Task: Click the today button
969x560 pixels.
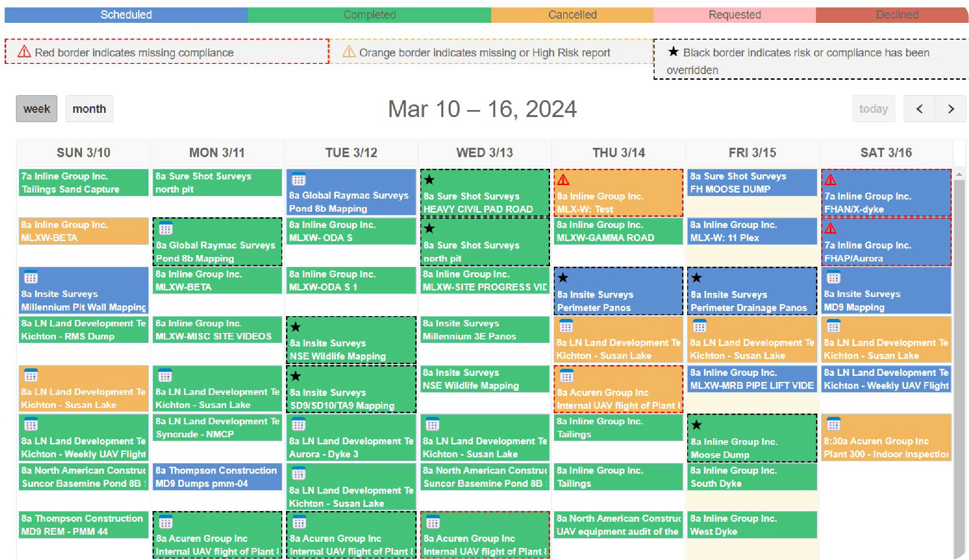Action: pyautogui.click(x=873, y=109)
